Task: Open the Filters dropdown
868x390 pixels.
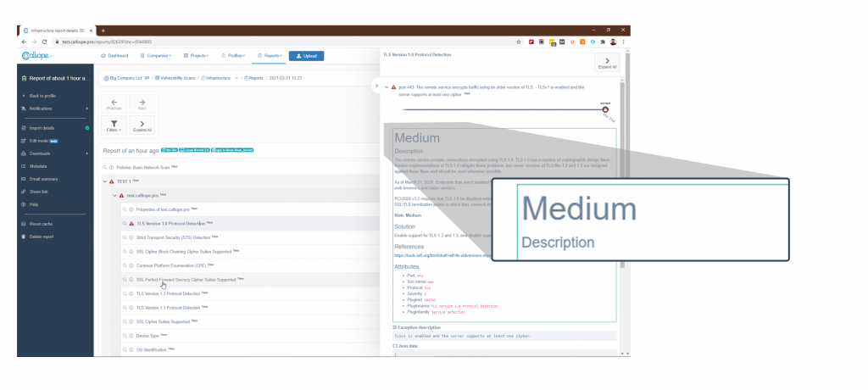Action: (114, 125)
